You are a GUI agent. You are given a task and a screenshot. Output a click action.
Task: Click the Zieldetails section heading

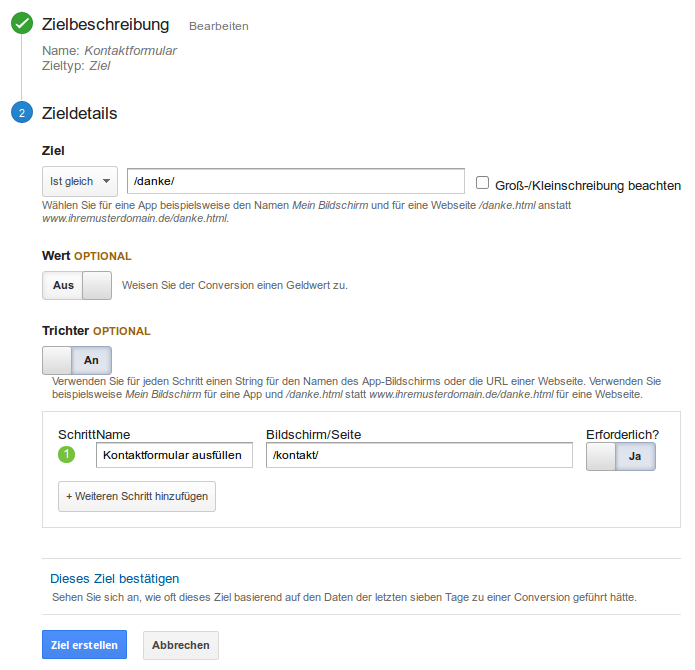(79, 113)
